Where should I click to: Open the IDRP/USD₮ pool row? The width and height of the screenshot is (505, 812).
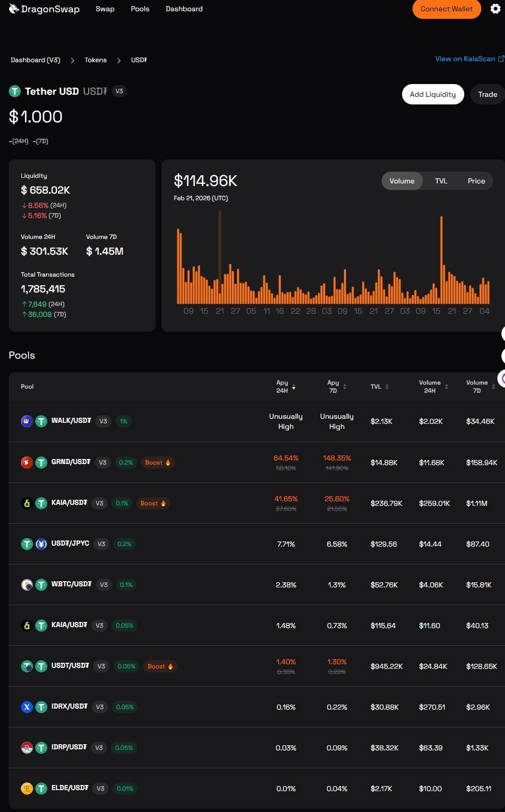[x=256, y=748]
